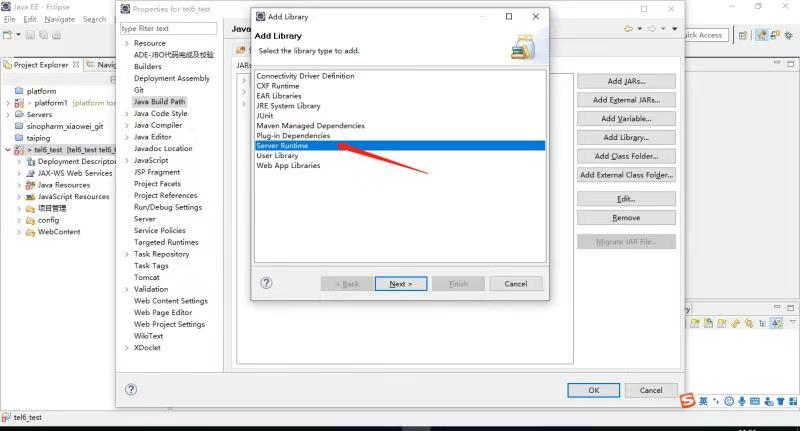Open Eclipse Navigate menu

(x=59, y=19)
